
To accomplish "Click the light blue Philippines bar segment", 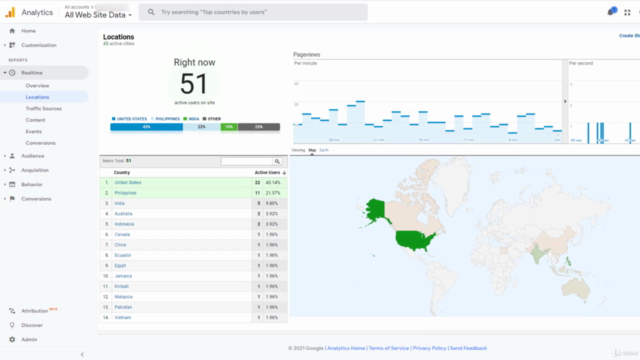I will 202,127.
